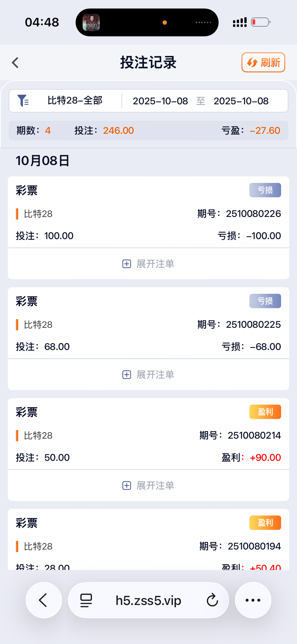The height and width of the screenshot is (644, 297).
Task: Open the browser three-dots more menu
Action: [x=253, y=600]
